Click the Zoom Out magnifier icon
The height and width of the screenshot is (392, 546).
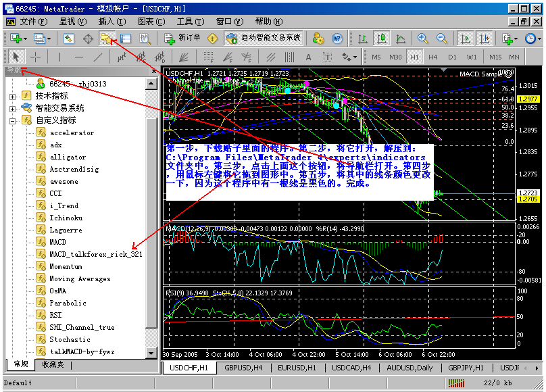click(439, 39)
